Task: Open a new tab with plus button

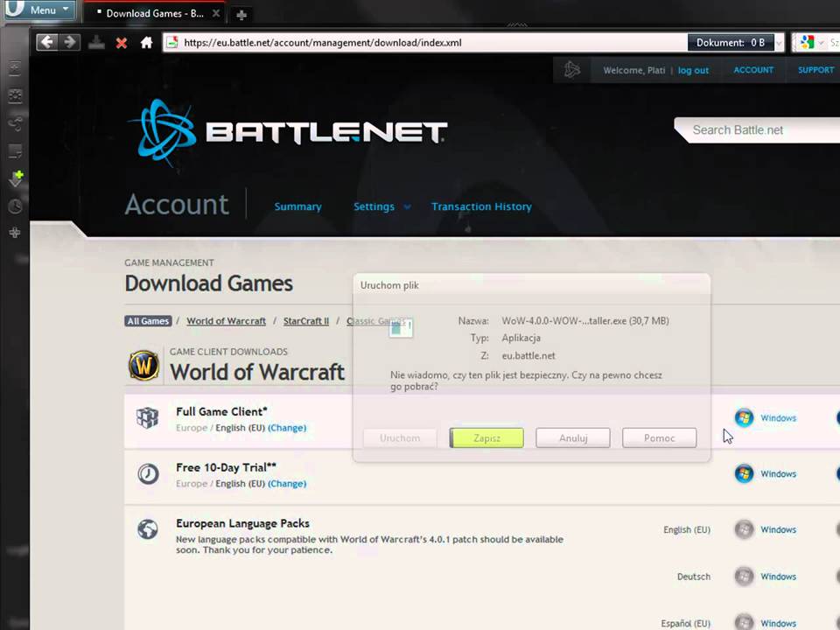Action: coord(241,15)
